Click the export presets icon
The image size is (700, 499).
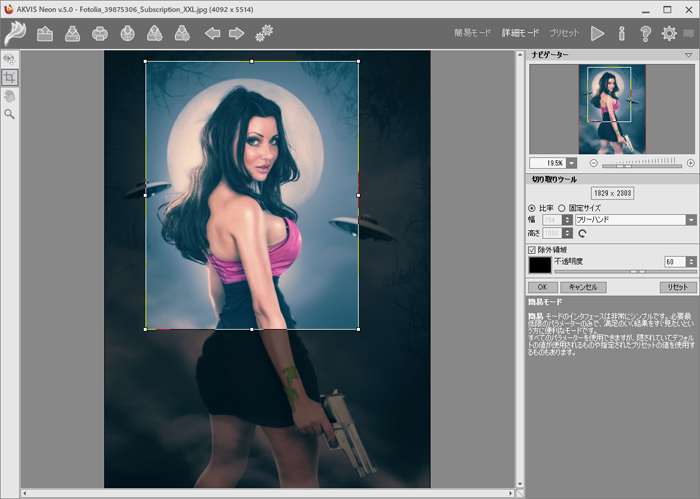pos(182,34)
